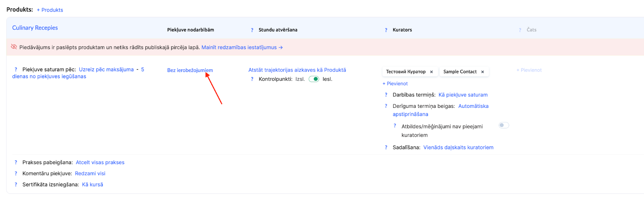This screenshot has height=200, width=644.
Task: Click help icon beside Piekļuve saturam pēc
Action: (x=16, y=70)
